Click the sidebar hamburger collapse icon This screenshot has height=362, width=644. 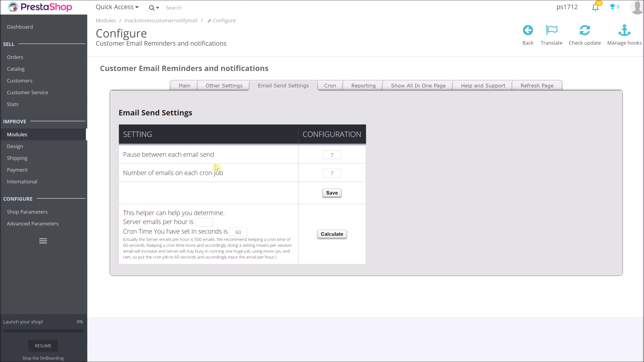[43, 241]
